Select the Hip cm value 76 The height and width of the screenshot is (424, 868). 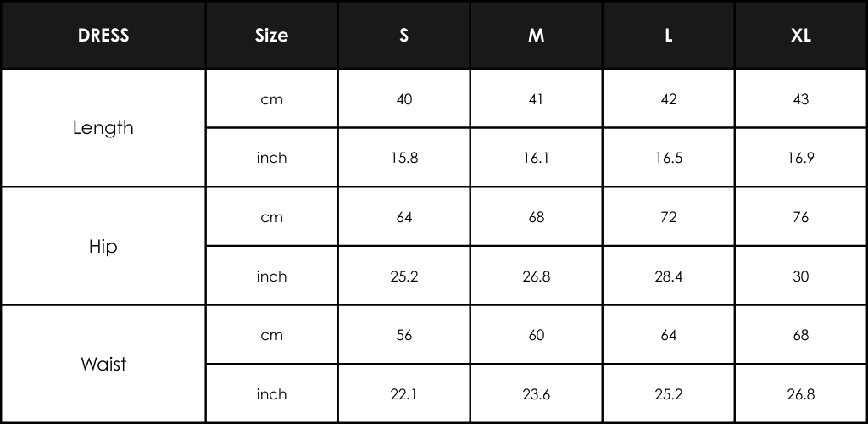point(801,216)
